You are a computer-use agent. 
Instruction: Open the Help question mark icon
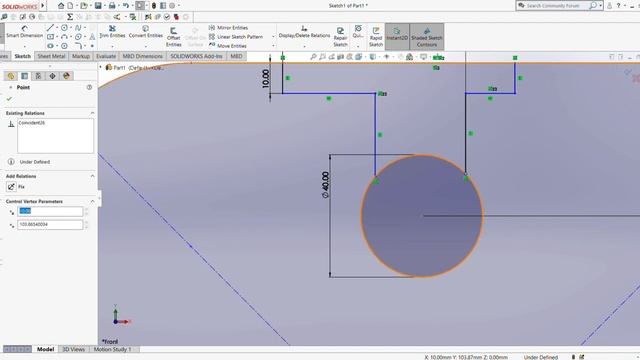pos(618,6)
